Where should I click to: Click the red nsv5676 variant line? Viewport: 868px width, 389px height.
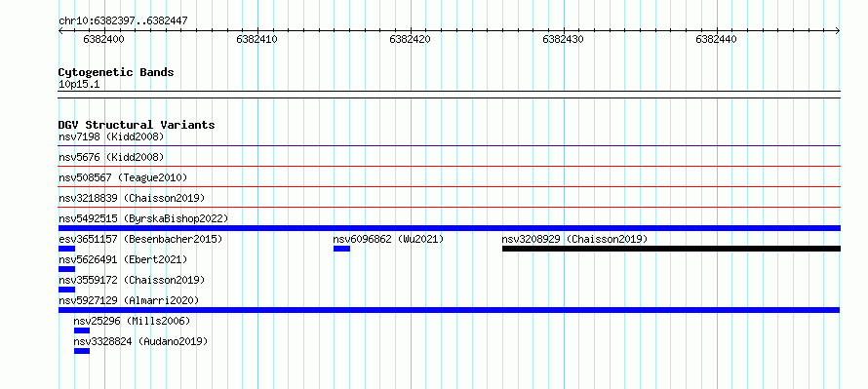450,166
